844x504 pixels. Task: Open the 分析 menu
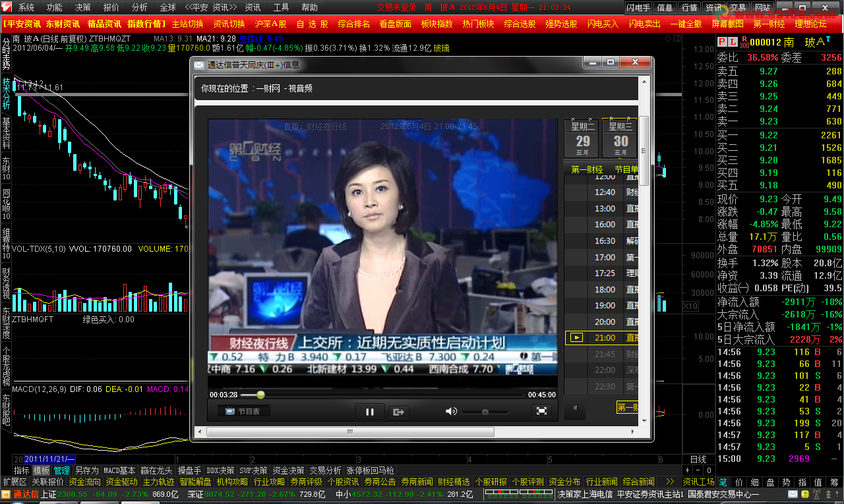pyautogui.click(x=140, y=7)
